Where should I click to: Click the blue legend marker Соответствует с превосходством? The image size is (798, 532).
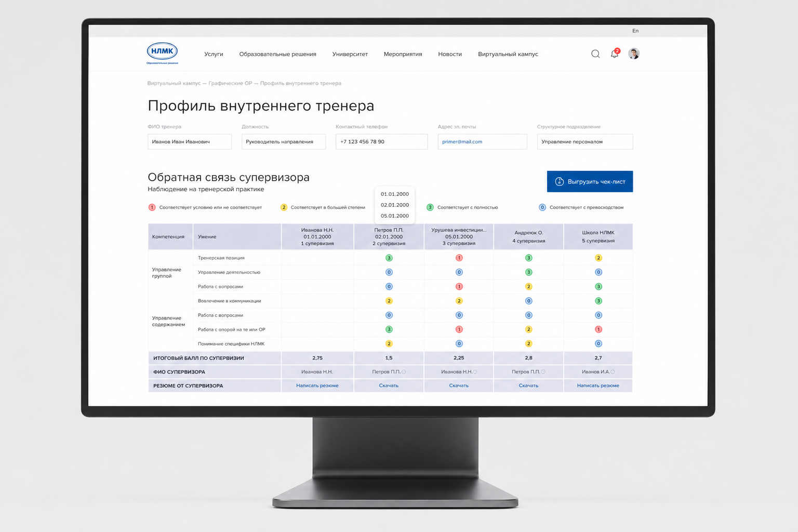542,207
